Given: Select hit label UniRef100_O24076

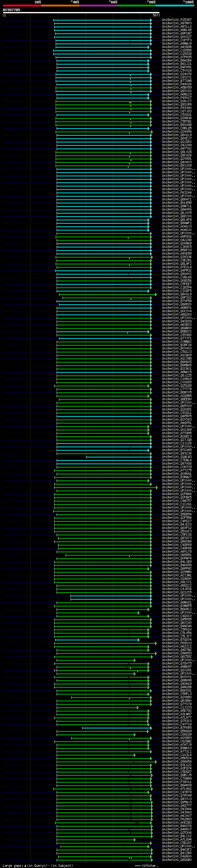Looking at the screenshot, I should click(x=177, y=74).
